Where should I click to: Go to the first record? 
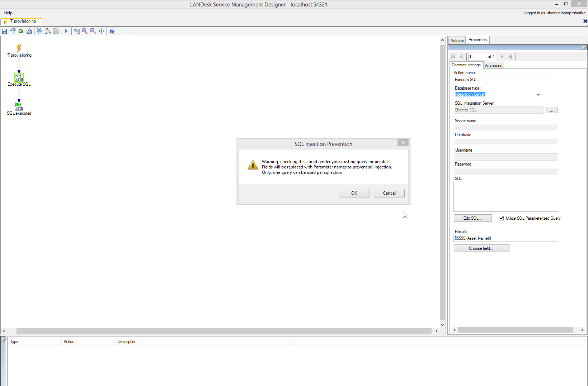point(452,56)
